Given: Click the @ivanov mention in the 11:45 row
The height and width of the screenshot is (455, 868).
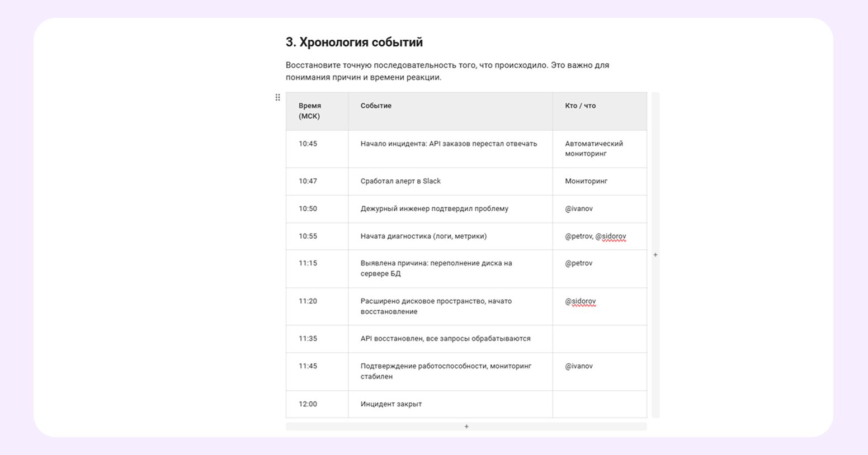Looking at the screenshot, I should click(579, 366).
